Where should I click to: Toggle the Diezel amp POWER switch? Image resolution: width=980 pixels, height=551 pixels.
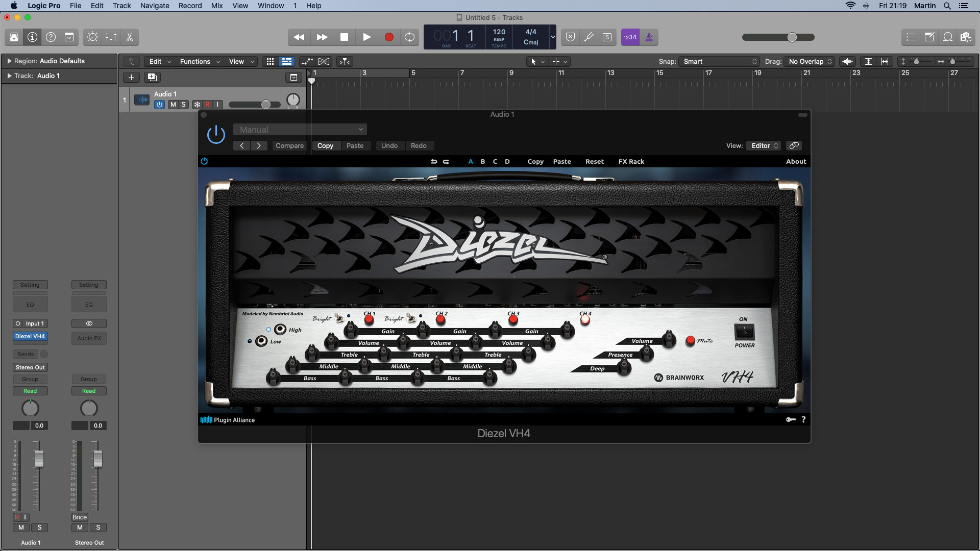click(x=744, y=332)
